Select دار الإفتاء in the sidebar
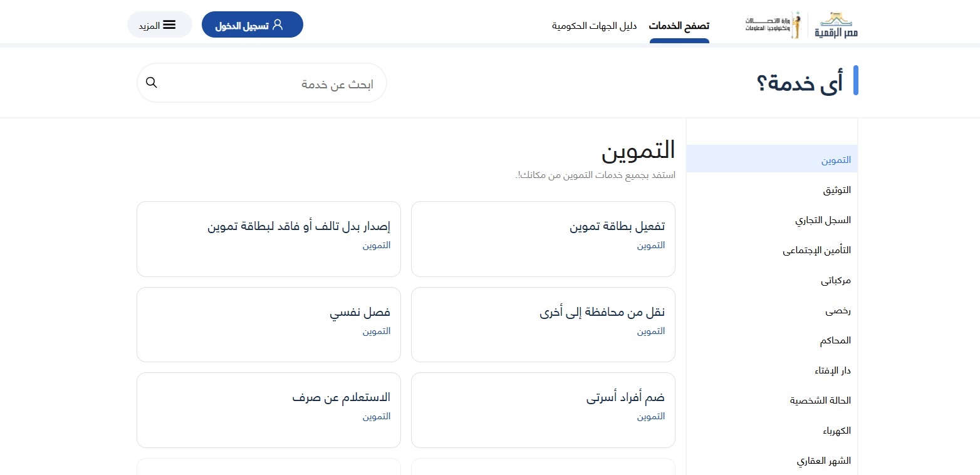The height and width of the screenshot is (475, 980). 772,370
